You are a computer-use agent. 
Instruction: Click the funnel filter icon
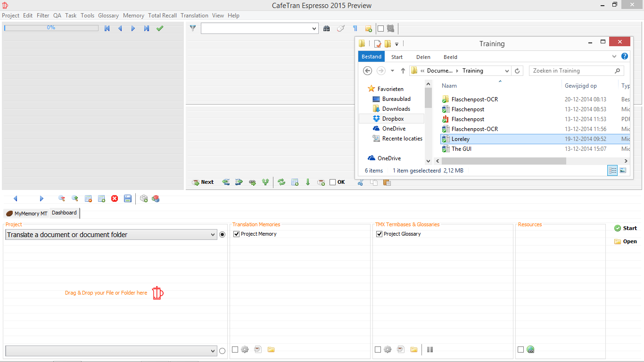193,28
